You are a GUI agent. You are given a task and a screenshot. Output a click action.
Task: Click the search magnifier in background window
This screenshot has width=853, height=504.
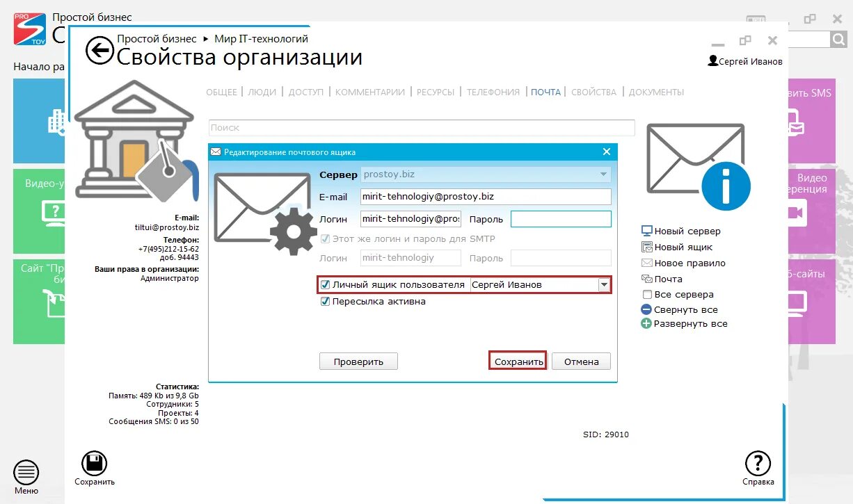click(x=838, y=40)
